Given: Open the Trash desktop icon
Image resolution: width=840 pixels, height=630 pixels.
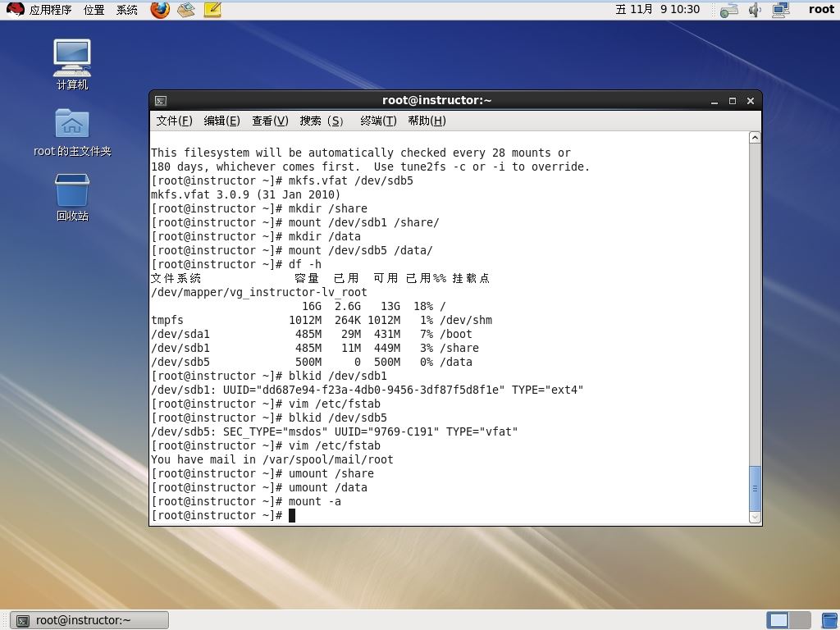Looking at the screenshot, I should 72,197.
